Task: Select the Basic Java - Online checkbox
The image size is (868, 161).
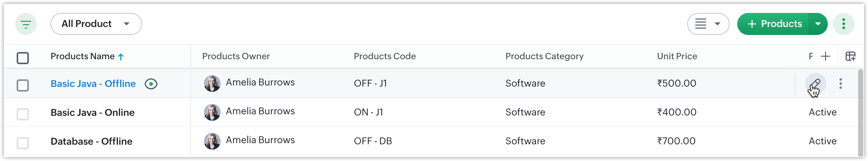Action: [x=23, y=114]
